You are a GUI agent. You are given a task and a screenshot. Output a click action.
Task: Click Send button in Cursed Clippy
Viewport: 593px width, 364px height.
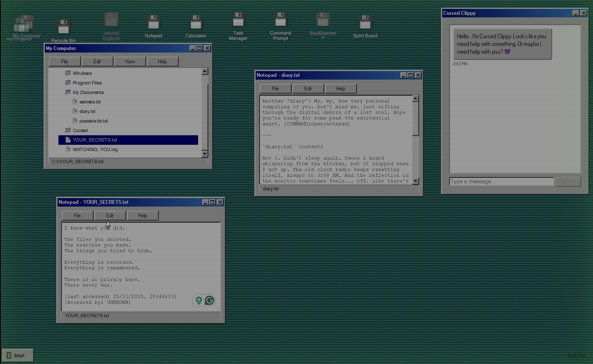(x=568, y=182)
